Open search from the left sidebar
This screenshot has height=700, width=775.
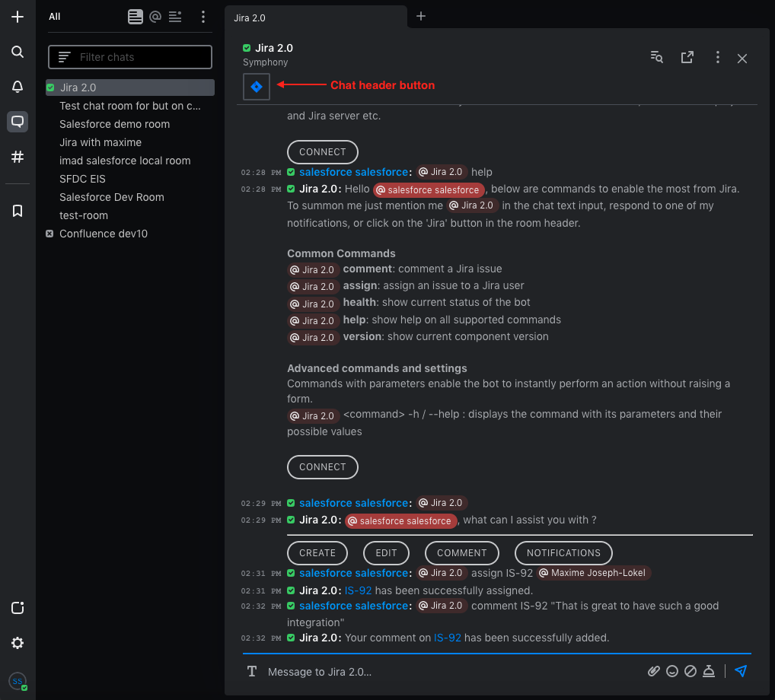pos(18,52)
